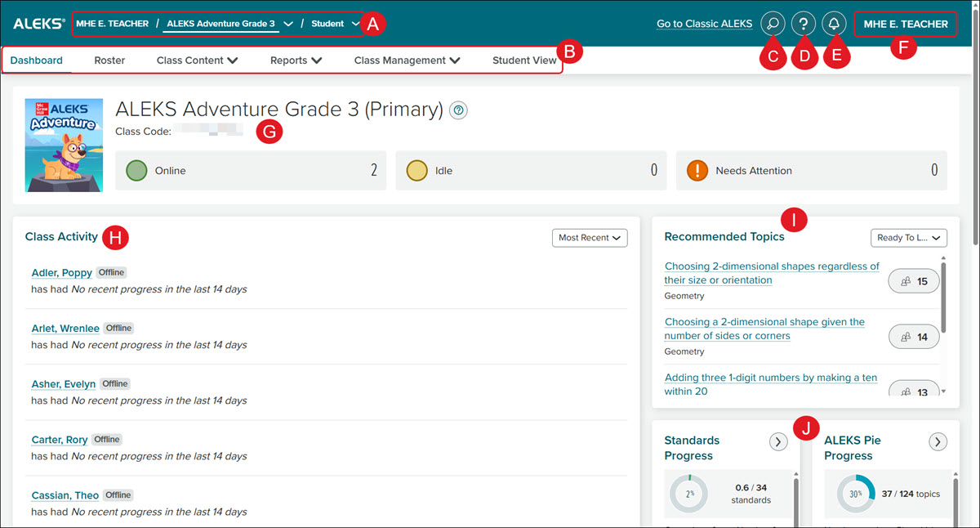The image size is (980, 528).
Task: Open the Ready To Learn filter dropdown
Action: (908, 238)
